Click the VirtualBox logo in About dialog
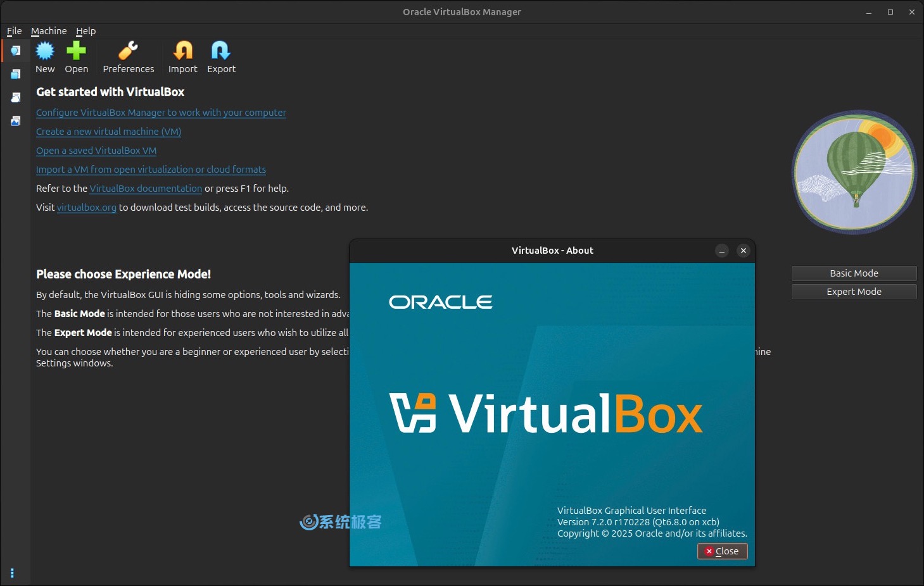The height and width of the screenshot is (586, 924). 546,413
